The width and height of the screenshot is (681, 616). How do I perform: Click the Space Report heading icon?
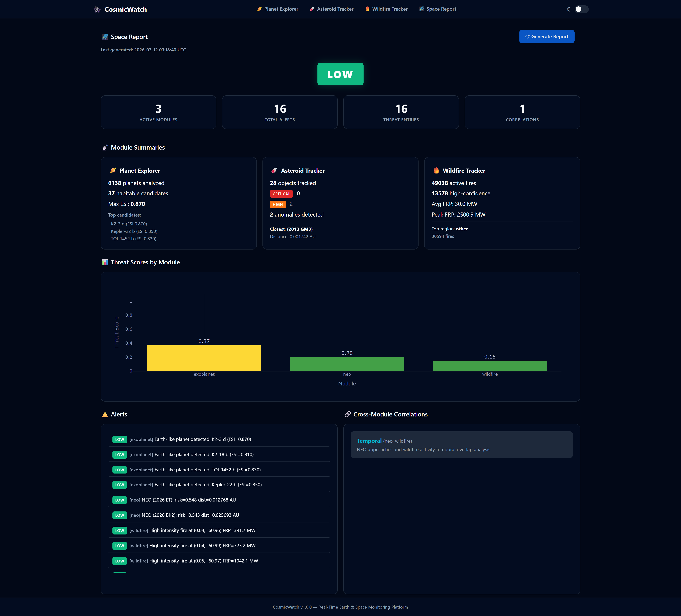[x=105, y=37]
